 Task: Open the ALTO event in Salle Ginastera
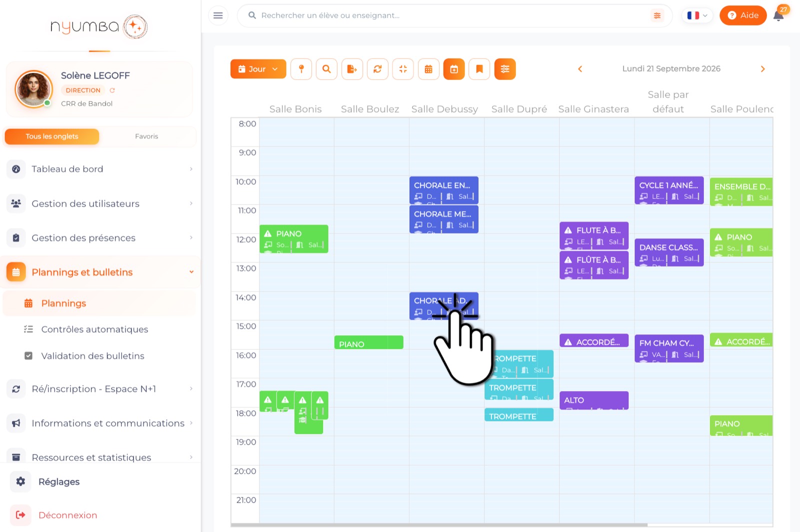594,400
